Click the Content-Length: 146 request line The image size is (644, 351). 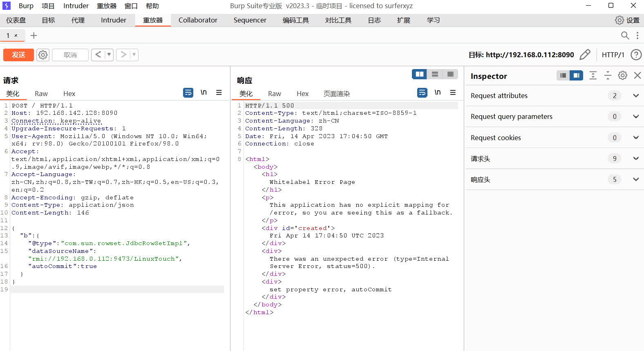(x=50, y=212)
